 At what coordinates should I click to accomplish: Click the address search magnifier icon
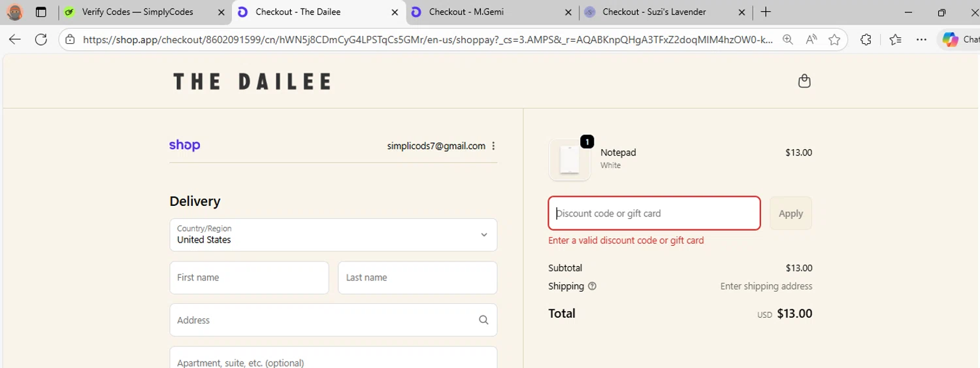(483, 320)
